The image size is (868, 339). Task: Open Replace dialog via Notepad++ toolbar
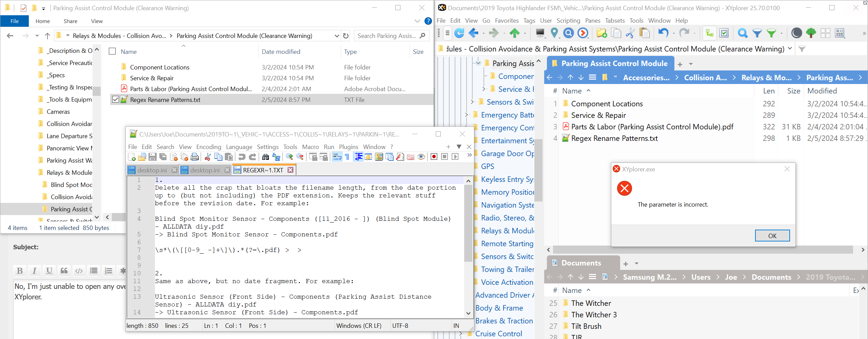coord(276,156)
